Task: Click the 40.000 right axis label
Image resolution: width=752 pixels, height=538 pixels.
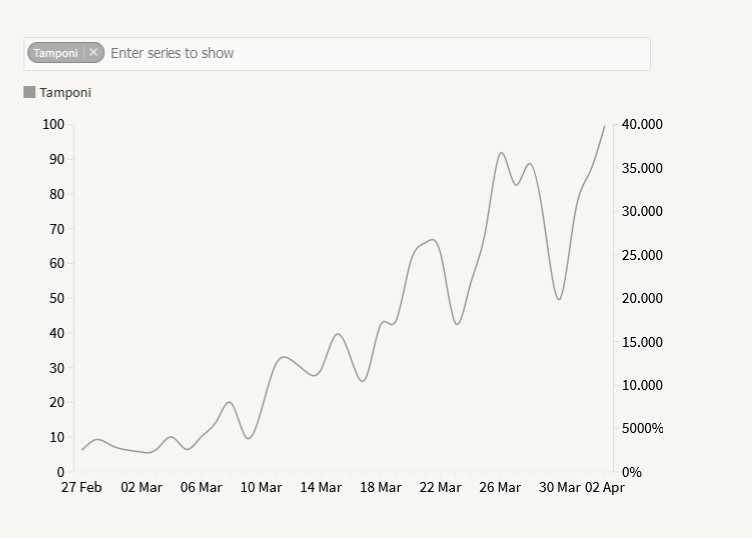Action: tap(642, 124)
